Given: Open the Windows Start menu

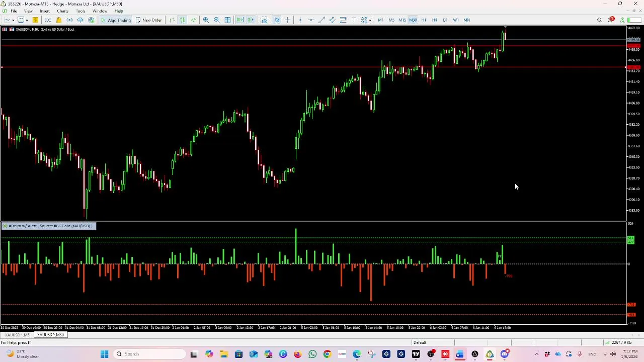Looking at the screenshot, I should [104, 354].
